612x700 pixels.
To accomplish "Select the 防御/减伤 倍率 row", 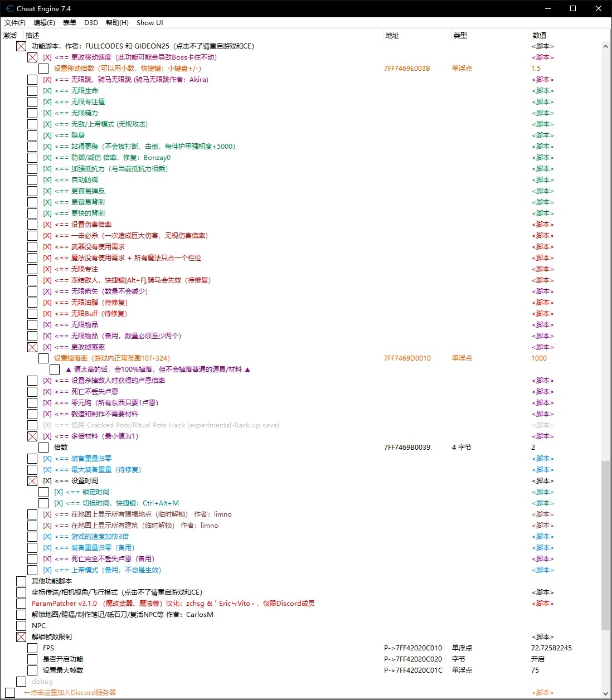I will [x=107, y=158].
